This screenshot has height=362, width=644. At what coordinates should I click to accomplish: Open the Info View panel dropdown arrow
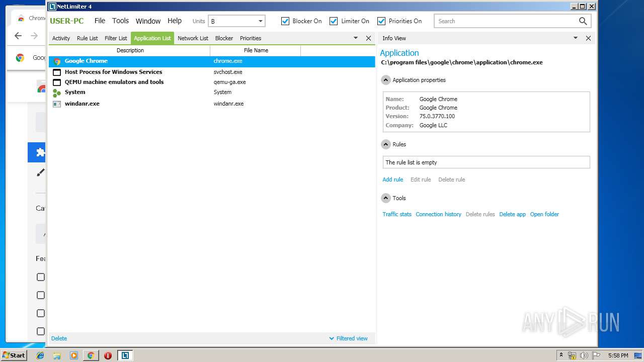pos(576,38)
